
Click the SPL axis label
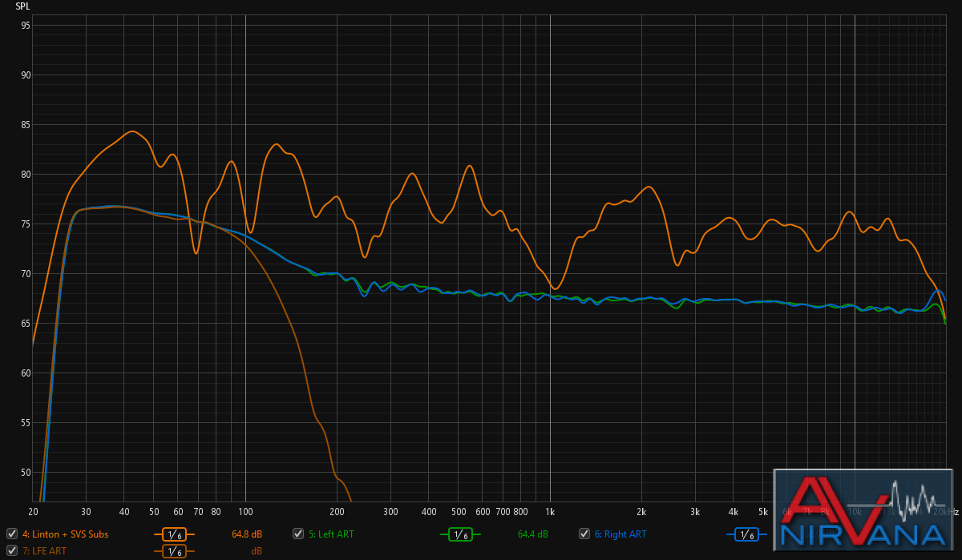coord(22,6)
